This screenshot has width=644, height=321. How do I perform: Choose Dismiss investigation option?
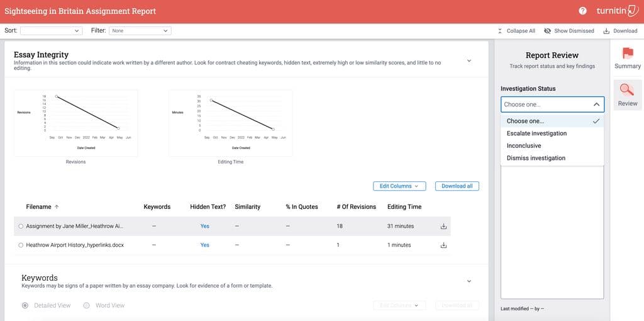[x=536, y=158]
